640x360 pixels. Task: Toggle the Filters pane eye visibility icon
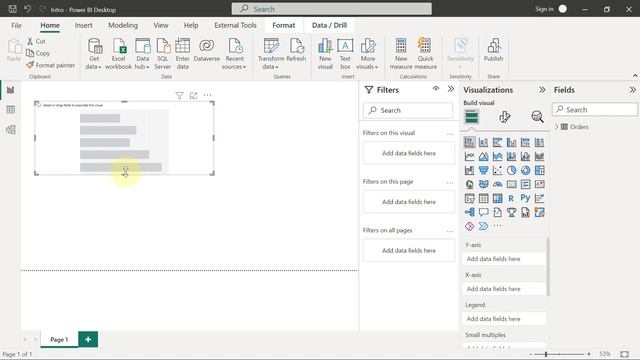[436, 89]
